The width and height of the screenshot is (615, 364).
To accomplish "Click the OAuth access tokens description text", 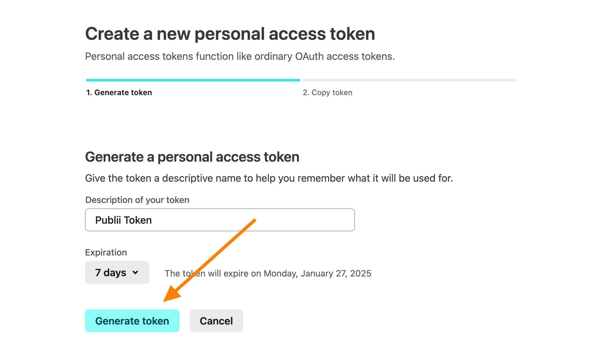I will click(240, 56).
